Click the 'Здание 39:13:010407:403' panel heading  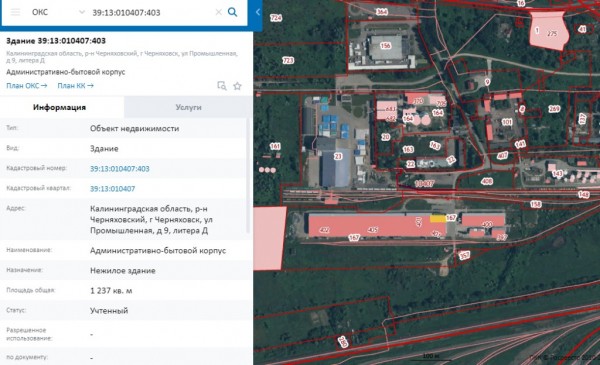click(x=56, y=41)
